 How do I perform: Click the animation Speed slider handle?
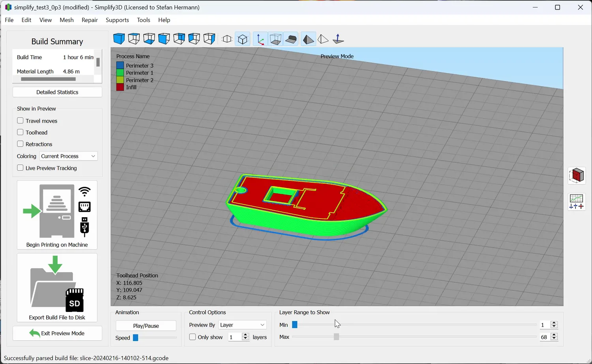[x=136, y=338]
